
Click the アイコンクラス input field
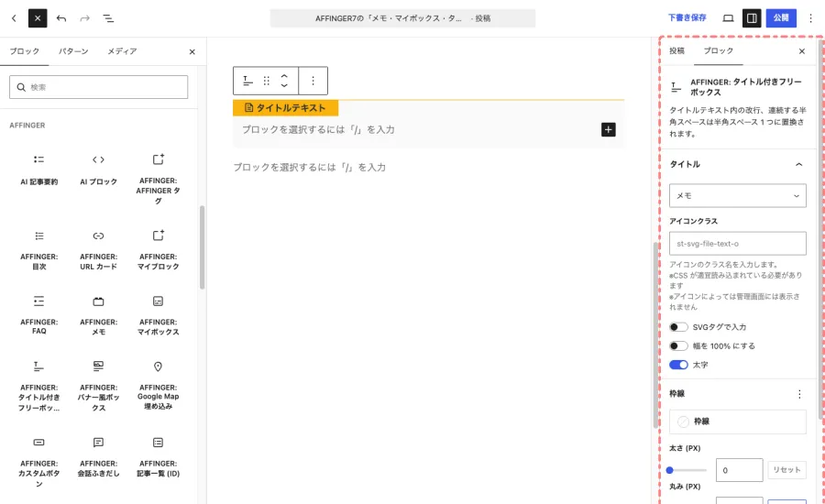(737, 244)
